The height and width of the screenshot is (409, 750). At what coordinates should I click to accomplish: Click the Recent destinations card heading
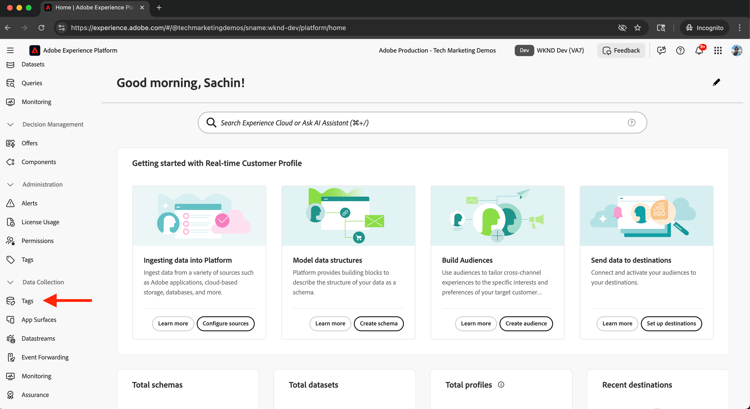[x=637, y=385]
